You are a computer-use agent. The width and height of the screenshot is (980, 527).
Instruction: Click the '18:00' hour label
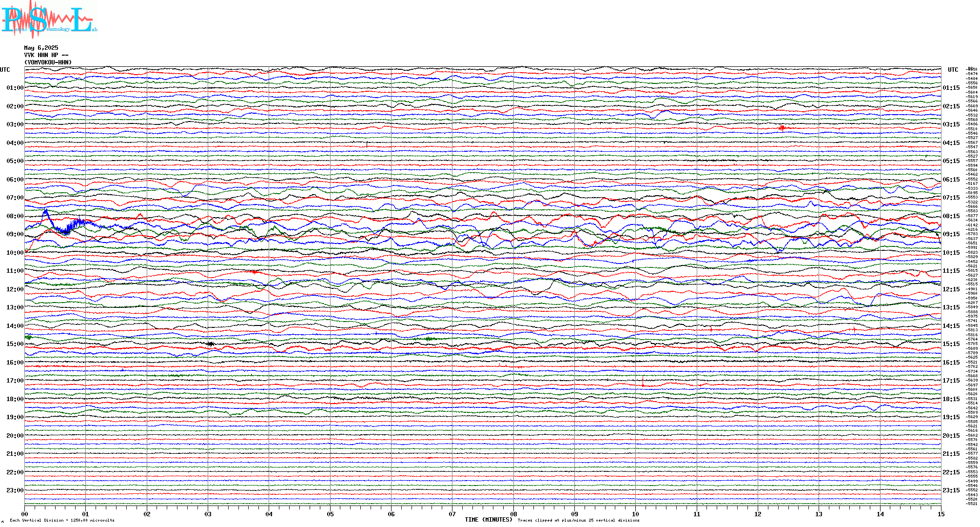click(15, 399)
